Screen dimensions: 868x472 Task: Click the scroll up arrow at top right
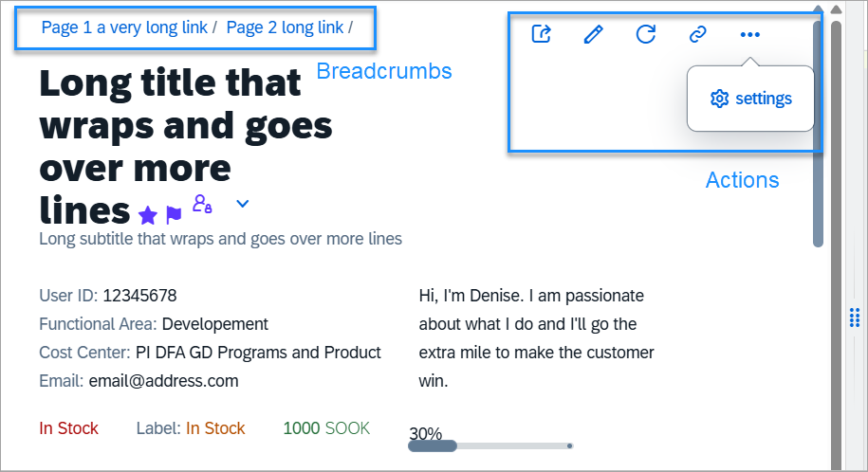click(837, 9)
